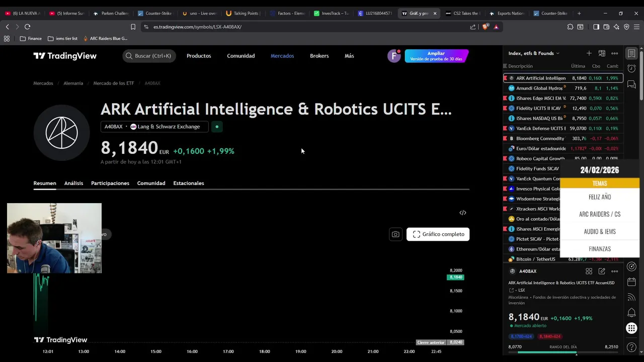Switch to the InvesTrack browser tab
Image resolution: width=644 pixels, height=362 pixels.
[331, 13]
